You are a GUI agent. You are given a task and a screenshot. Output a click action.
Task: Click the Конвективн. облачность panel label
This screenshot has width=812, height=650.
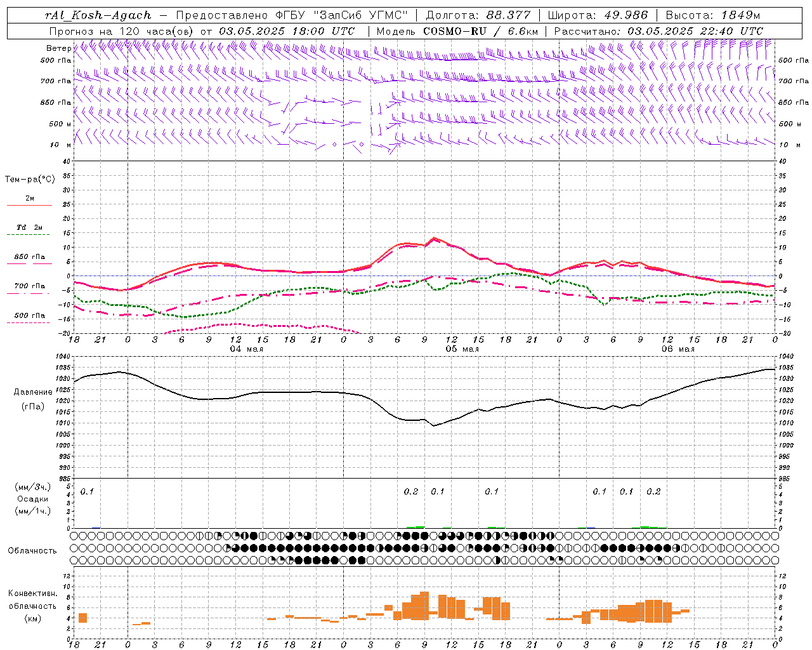pos(32,600)
